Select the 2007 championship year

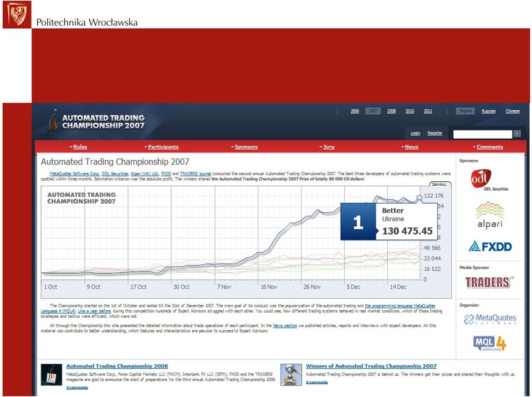pyautogui.click(x=373, y=111)
